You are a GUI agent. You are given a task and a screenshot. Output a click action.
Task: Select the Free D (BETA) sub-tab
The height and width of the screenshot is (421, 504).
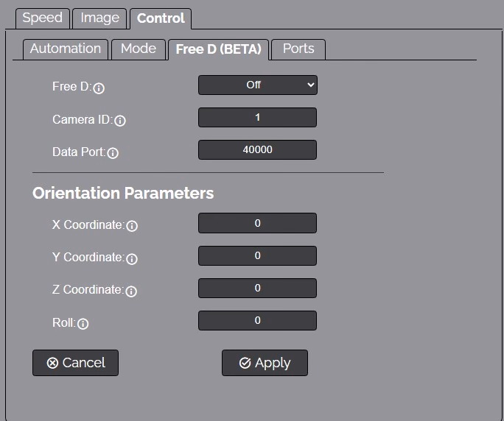pyautogui.click(x=219, y=49)
